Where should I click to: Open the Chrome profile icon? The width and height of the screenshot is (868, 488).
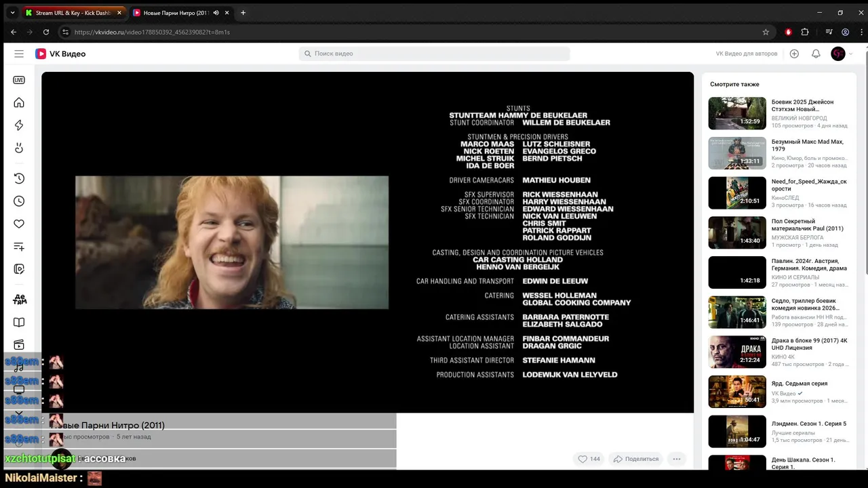pos(845,32)
